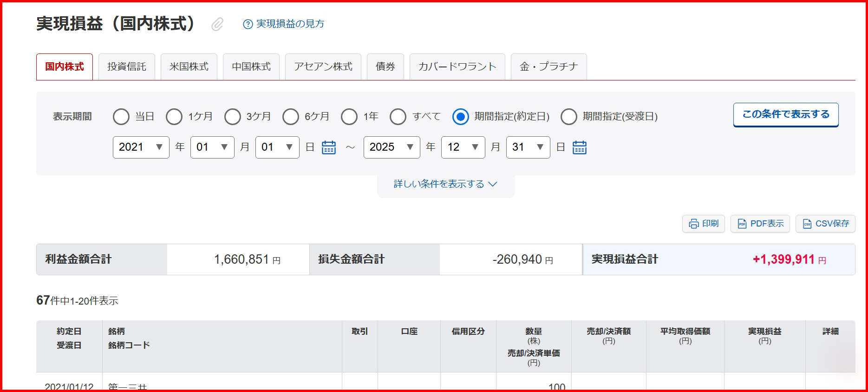Choose the すべて radio button

click(398, 117)
